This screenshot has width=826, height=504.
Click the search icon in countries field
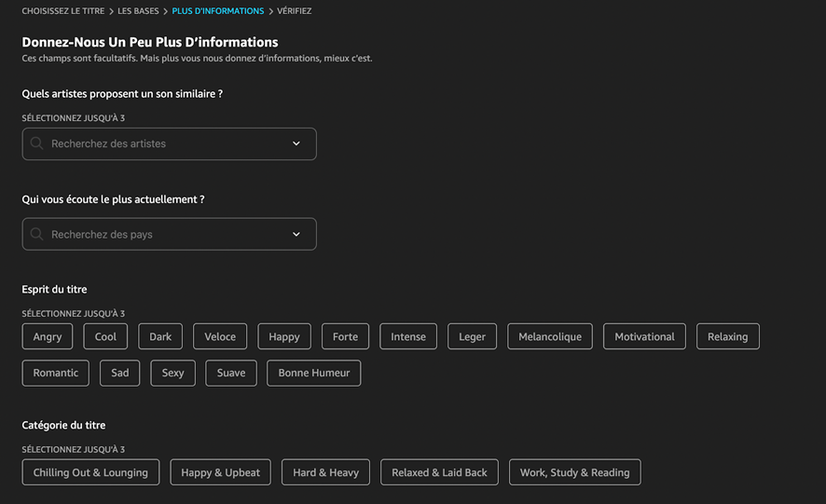click(x=36, y=234)
